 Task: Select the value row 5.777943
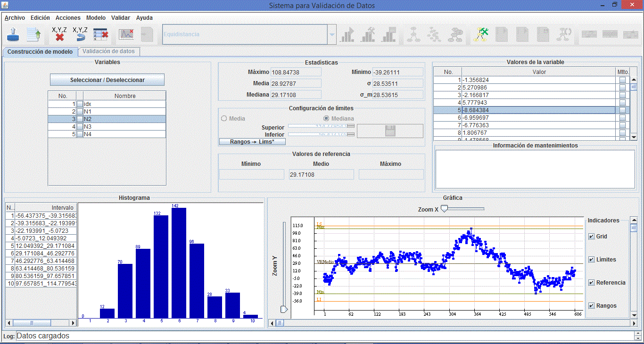[532, 102]
